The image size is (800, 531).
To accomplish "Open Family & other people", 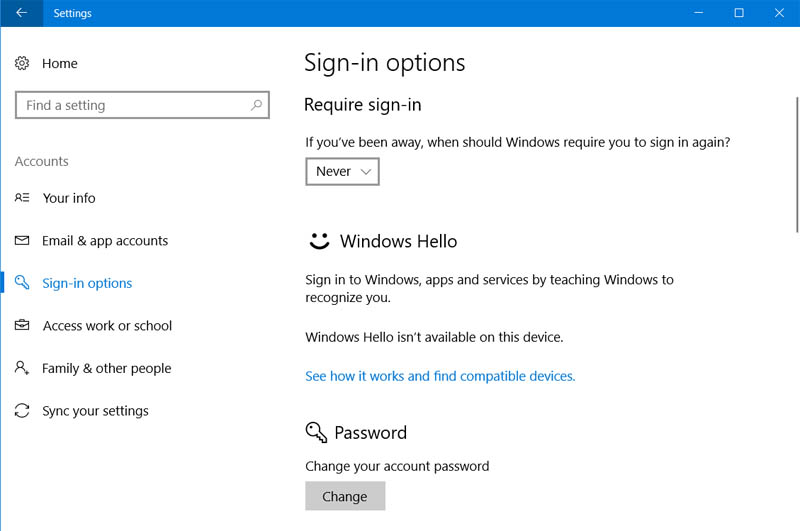I will pyautogui.click(x=107, y=368).
